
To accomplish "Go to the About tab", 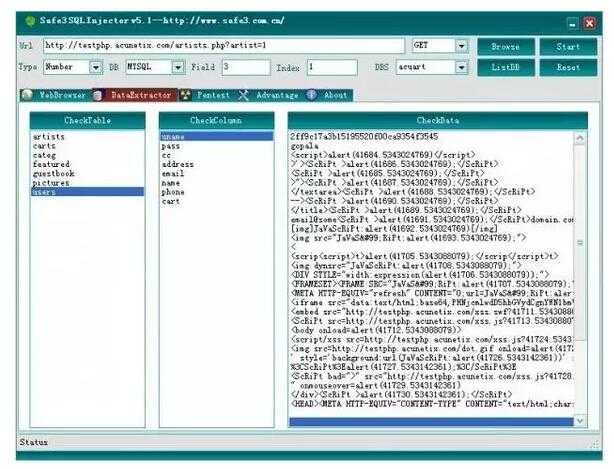I will (329, 95).
